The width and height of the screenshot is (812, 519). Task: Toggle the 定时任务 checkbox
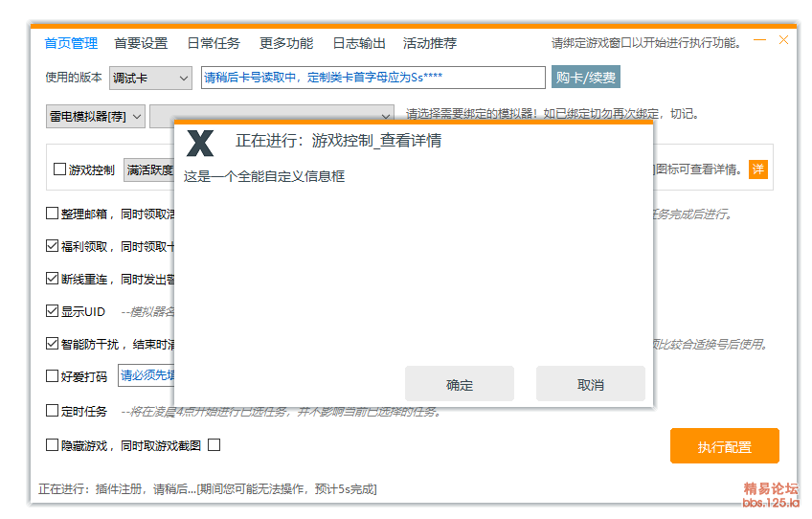point(53,411)
